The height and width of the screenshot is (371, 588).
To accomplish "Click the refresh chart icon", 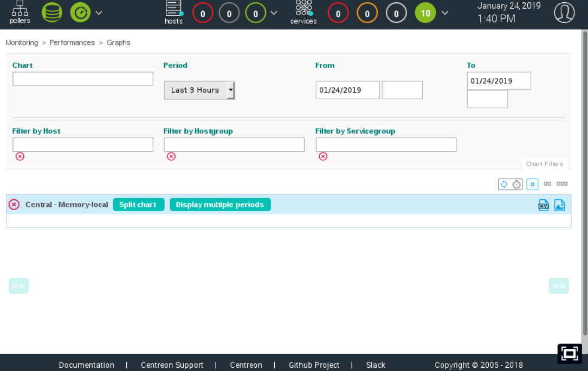I will click(x=504, y=184).
